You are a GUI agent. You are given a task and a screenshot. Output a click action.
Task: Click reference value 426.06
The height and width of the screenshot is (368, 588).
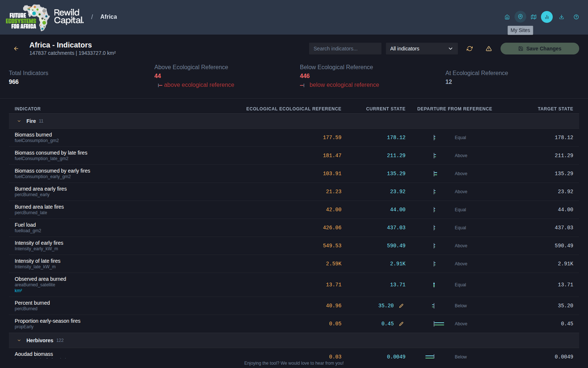point(332,228)
